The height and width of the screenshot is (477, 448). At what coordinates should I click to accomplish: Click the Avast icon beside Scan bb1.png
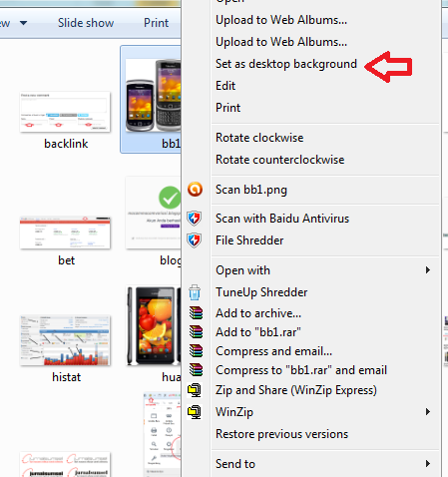click(x=195, y=190)
